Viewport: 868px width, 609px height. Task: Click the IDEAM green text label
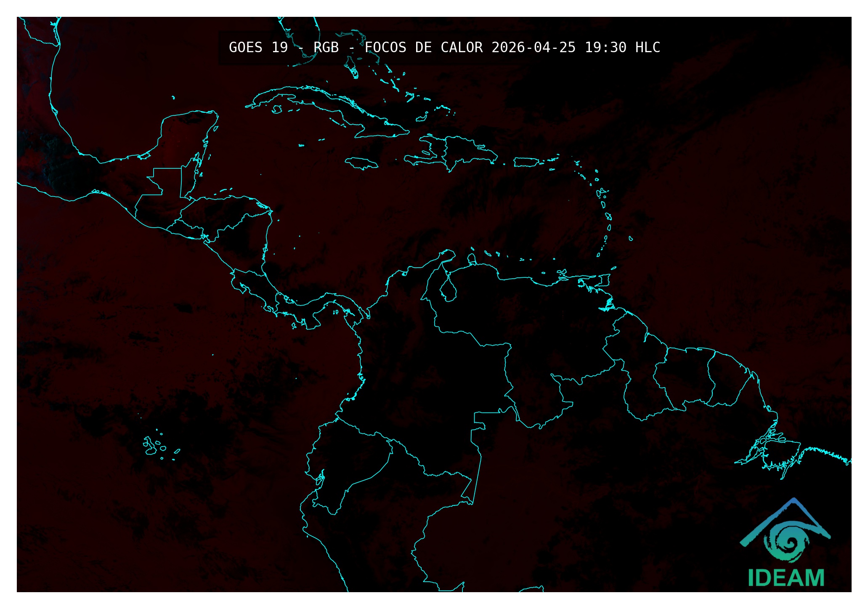tap(786, 578)
